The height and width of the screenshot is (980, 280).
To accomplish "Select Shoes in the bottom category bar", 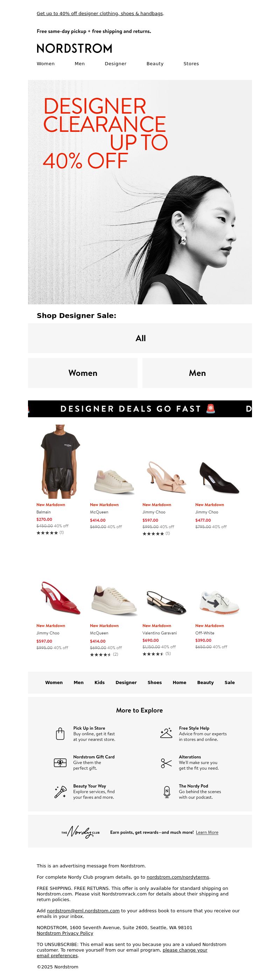I will (x=155, y=683).
